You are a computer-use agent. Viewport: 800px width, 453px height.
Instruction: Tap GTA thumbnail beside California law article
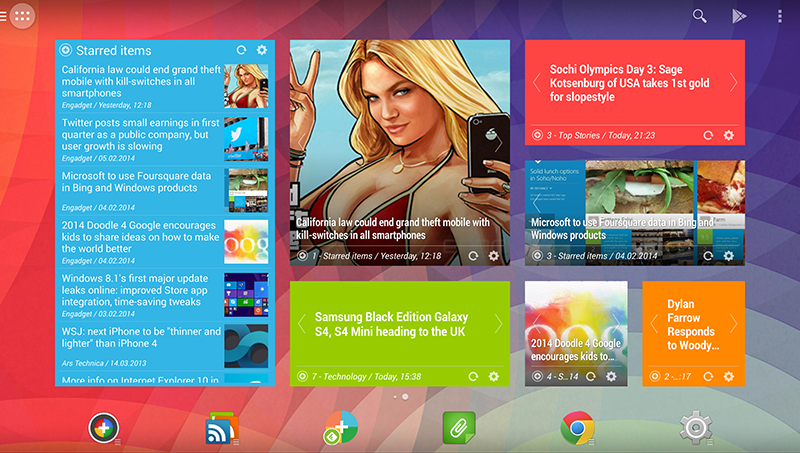(246, 86)
